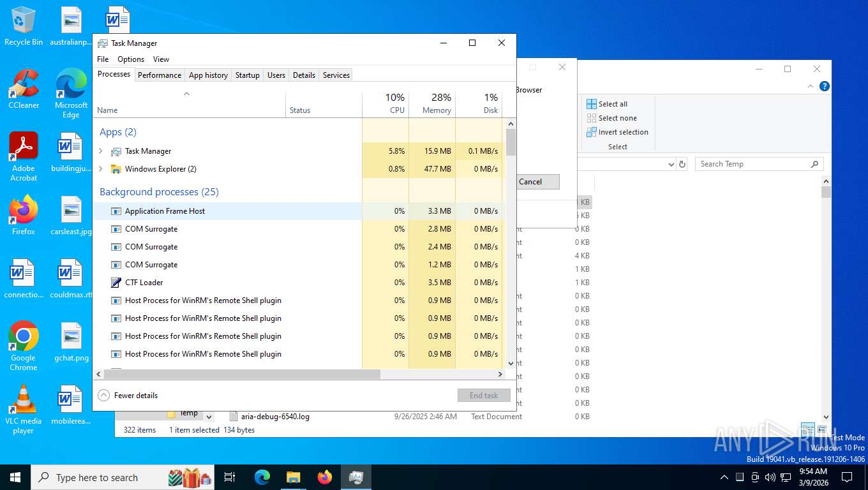Open Firefox from the taskbar
This screenshot has width=868, height=490.
(325, 477)
